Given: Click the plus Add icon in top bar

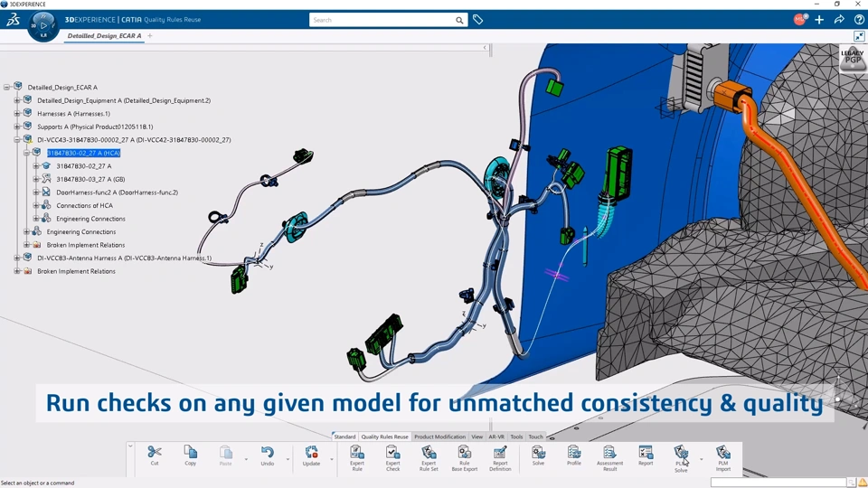Looking at the screenshot, I should point(819,20).
